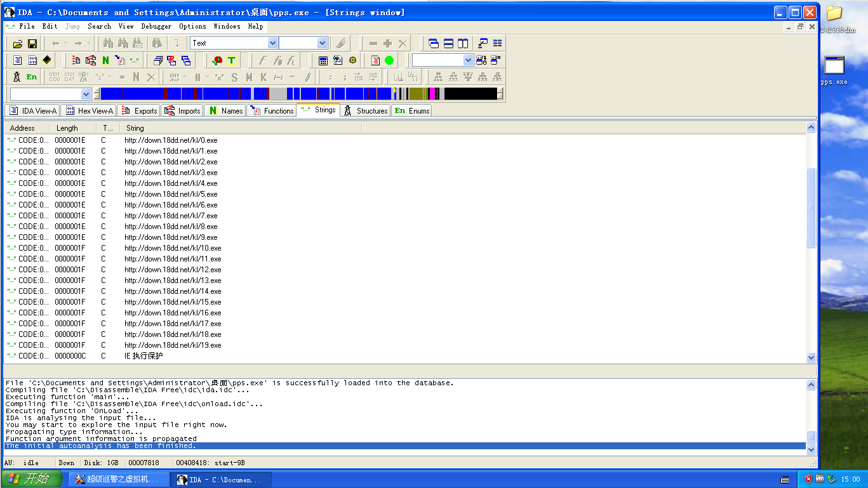This screenshot has width=868, height=488.
Task: Open the Search menu
Action: click(99, 27)
